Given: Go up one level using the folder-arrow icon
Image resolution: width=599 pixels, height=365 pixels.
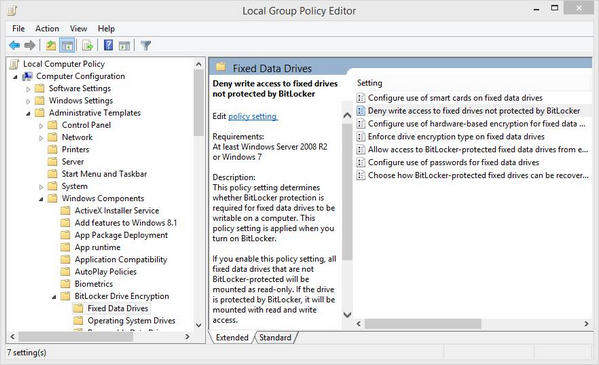Looking at the screenshot, I should (x=51, y=46).
